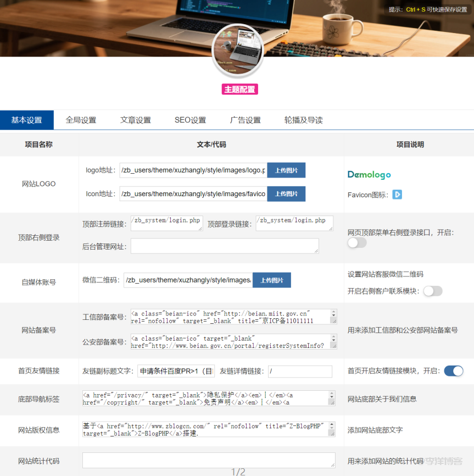The width and height of the screenshot is (474, 476).
Task: Open the 文章设置 tab
Action: tap(136, 120)
